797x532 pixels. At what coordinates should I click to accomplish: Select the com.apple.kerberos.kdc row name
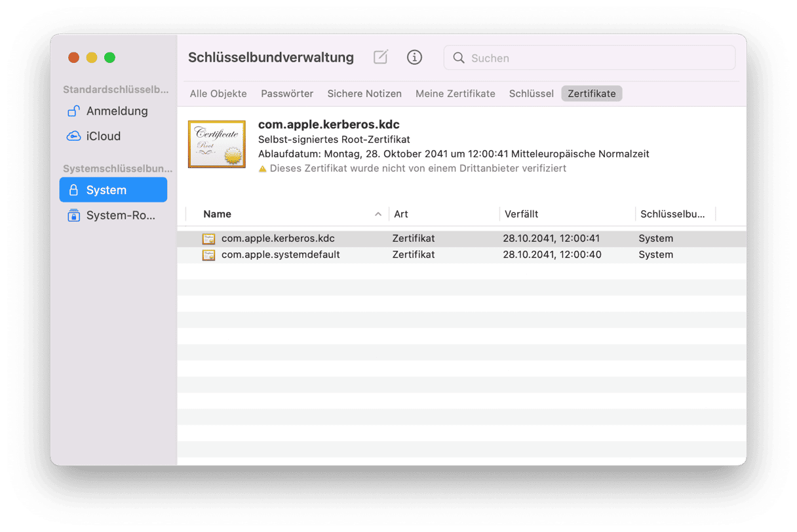click(278, 238)
